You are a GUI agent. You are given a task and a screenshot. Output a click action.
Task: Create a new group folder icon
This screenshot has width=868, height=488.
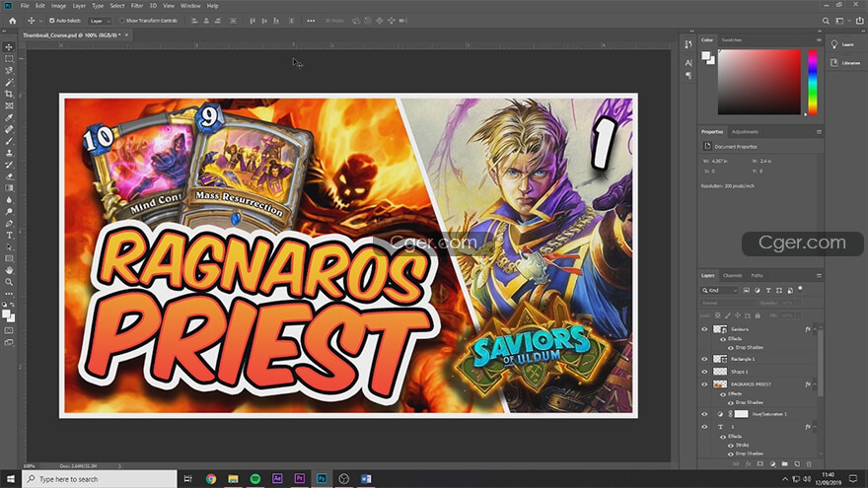point(785,464)
